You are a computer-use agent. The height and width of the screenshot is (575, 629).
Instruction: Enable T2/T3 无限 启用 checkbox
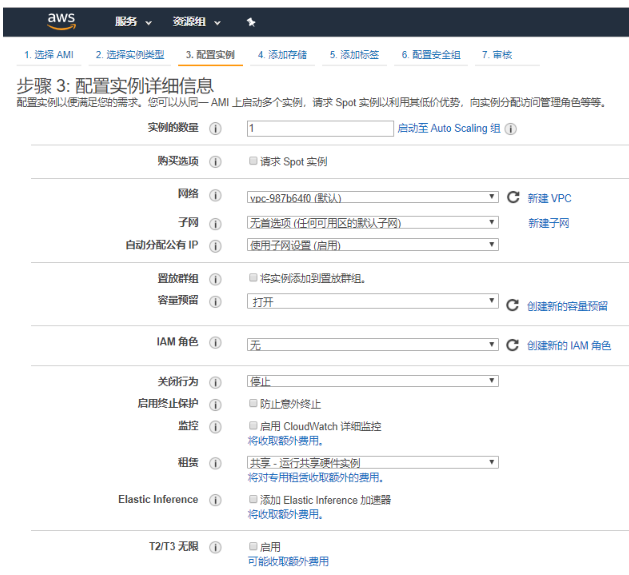coord(253,546)
